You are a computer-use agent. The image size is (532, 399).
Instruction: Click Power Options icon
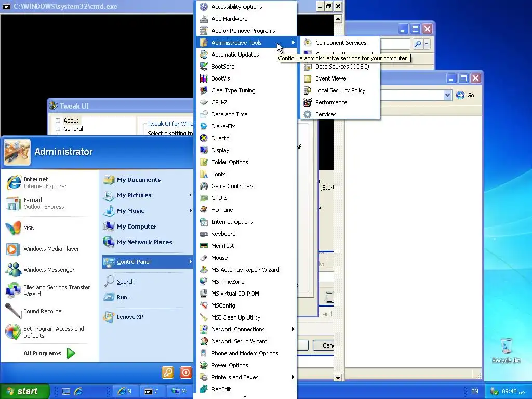pos(204,365)
